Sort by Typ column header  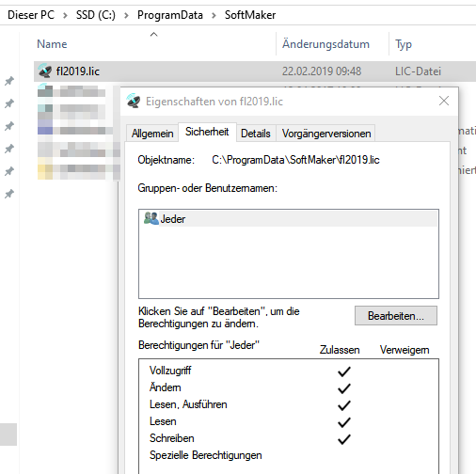(x=404, y=44)
